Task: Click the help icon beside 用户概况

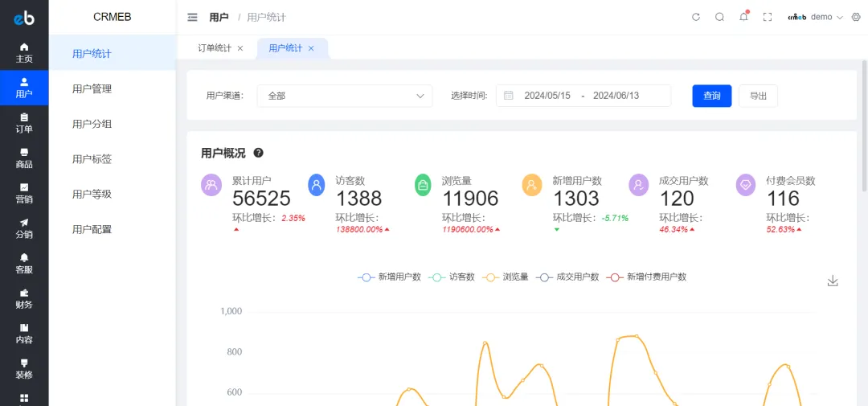Action: [258, 153]
